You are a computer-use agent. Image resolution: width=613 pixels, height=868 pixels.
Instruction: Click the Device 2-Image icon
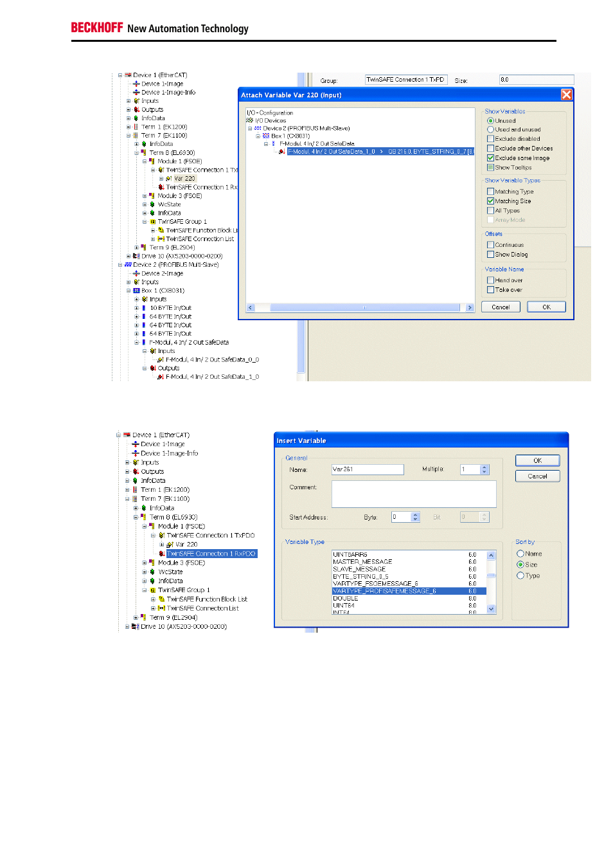click(x=136, y=273)
